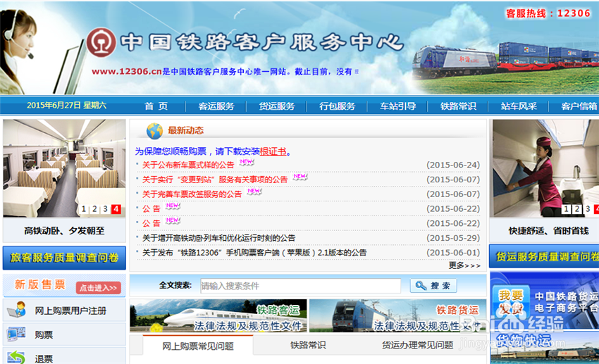This screenshot has width=599, height=364.
Task: Switch to the lower 铁路常识 tab
Action: (x=308, y=345)
